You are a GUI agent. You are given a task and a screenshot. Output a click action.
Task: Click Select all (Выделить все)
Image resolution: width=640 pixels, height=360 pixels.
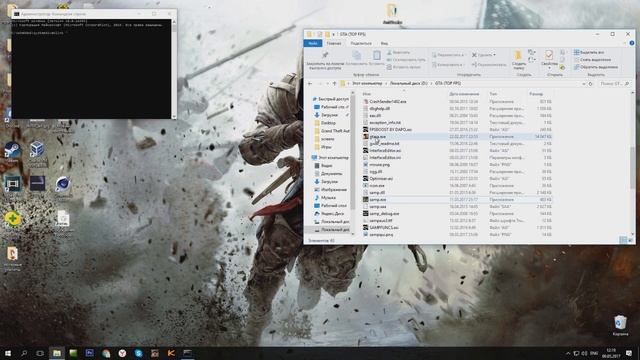pos(589,52)
